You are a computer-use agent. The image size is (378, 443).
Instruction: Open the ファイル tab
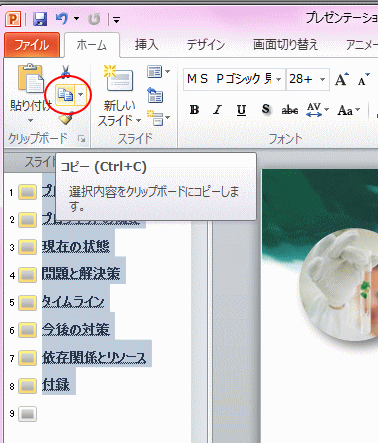tap(32, 45)
